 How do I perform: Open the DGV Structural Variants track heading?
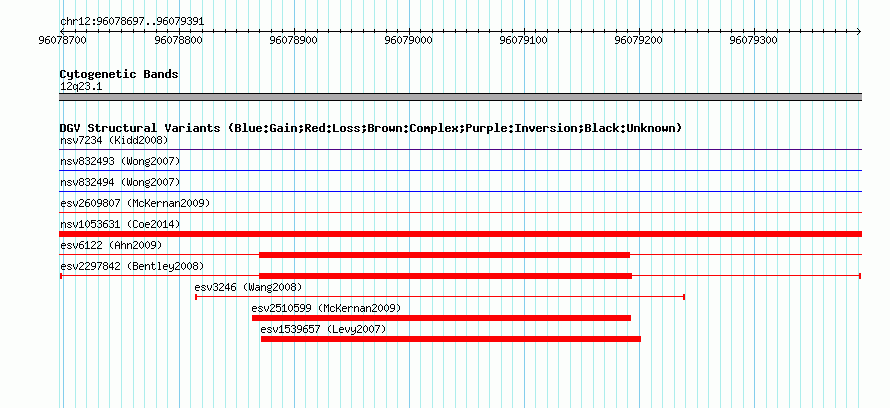[x=371, y=128]
